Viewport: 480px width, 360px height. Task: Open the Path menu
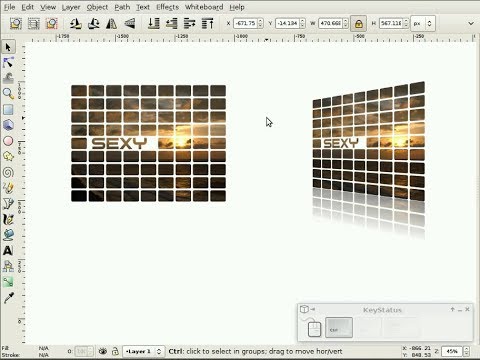[122, 7]
